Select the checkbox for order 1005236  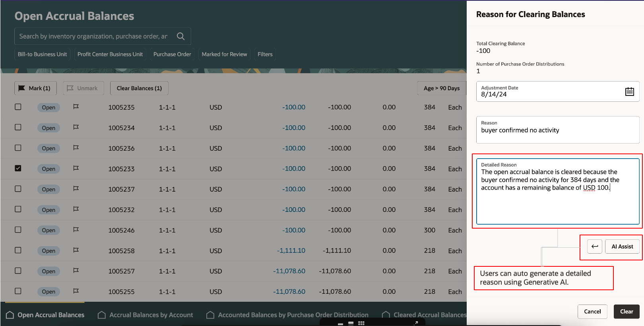tap(18, 148)
